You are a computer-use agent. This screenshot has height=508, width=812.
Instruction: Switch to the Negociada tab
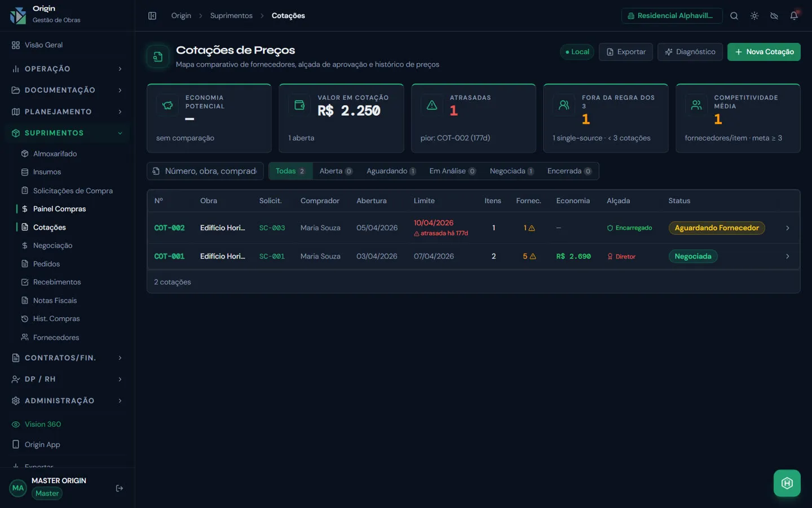(512, 171)
